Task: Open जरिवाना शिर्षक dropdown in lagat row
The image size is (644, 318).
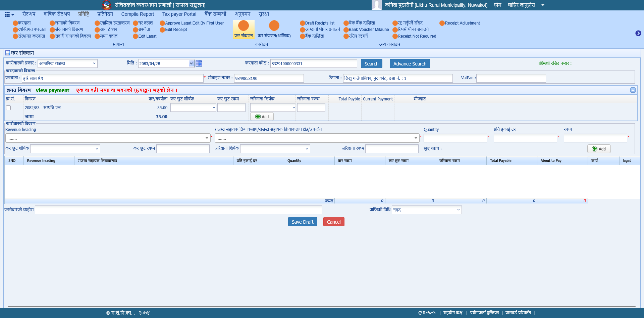Action: [x=273, y=107]
